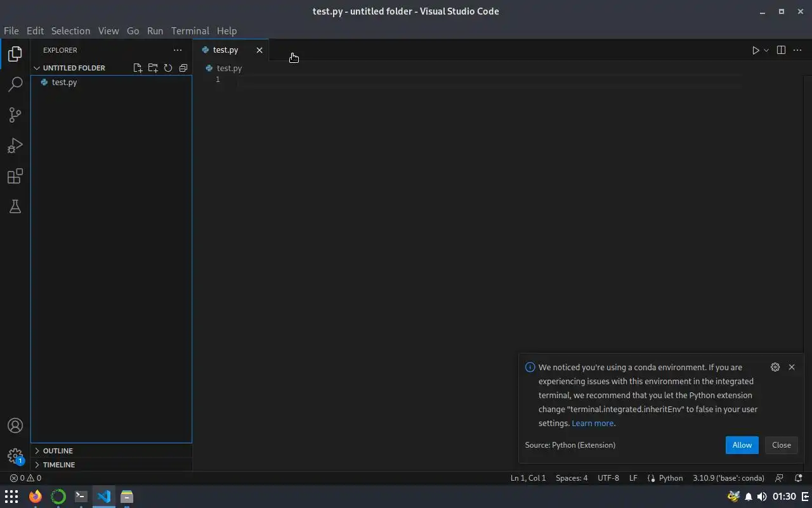Screen dimensions: 812x508
Task: Open Explorer views and more actions menu
Action: (178, 50)
